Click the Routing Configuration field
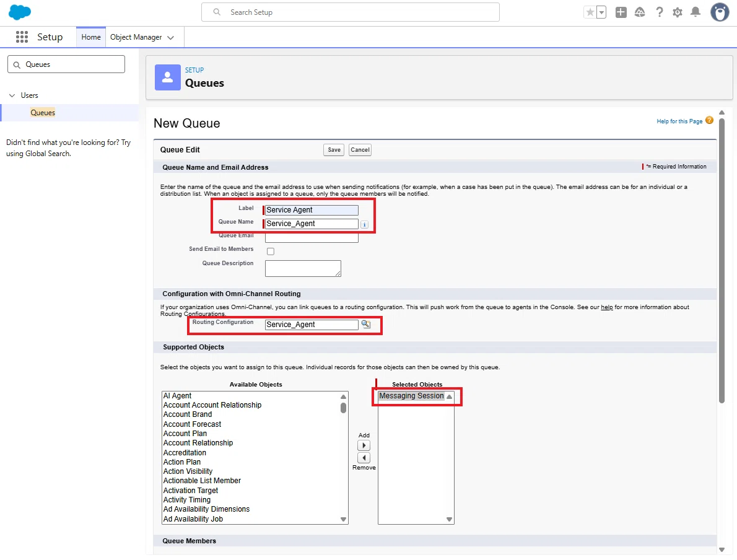737x560 pixels. (x=312, y=325)
